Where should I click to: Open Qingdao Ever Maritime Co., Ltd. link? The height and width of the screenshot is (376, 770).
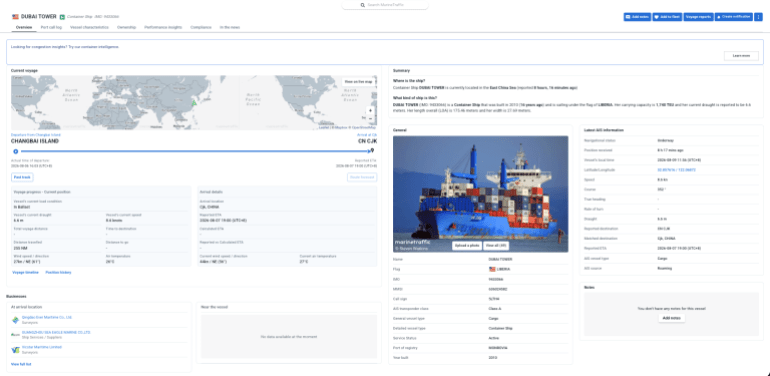(x=48, y=317)
